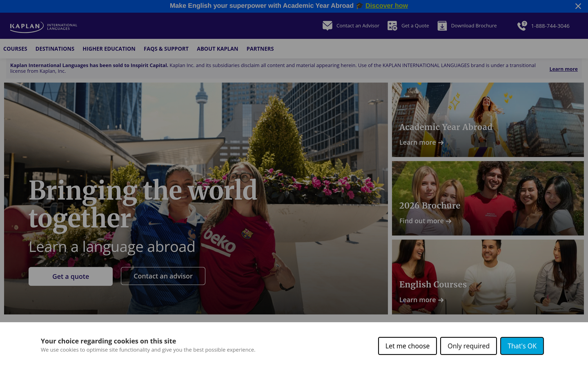Click the phone icon beside 1-888-744-3046
The width and height of the screenshot is (588, 368).
coord(522,26)
